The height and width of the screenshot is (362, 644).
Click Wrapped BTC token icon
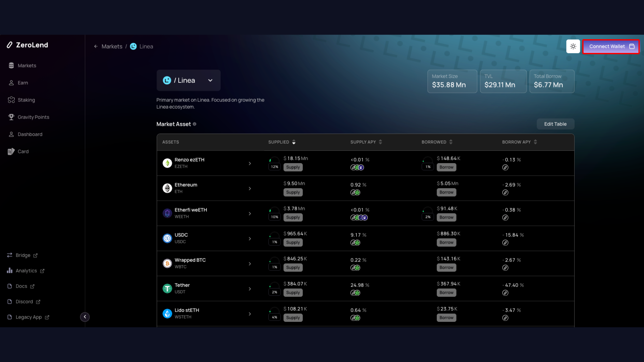[167, 263]
